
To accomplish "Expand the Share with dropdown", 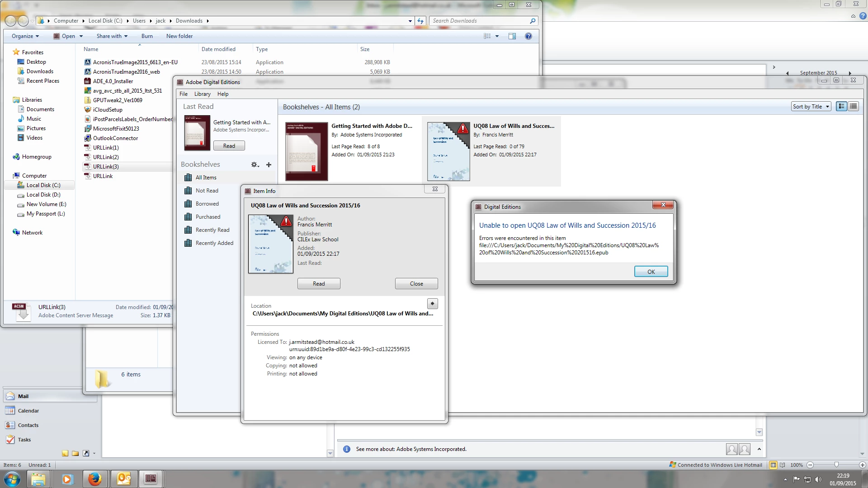I will [x=112, y=36].
